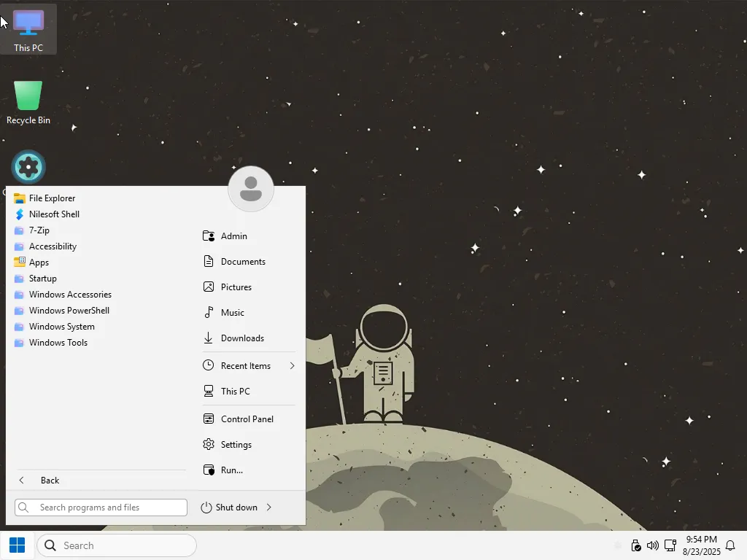Click the user account avatar picture
Viewport: 747px width, 560px height.
251,189
